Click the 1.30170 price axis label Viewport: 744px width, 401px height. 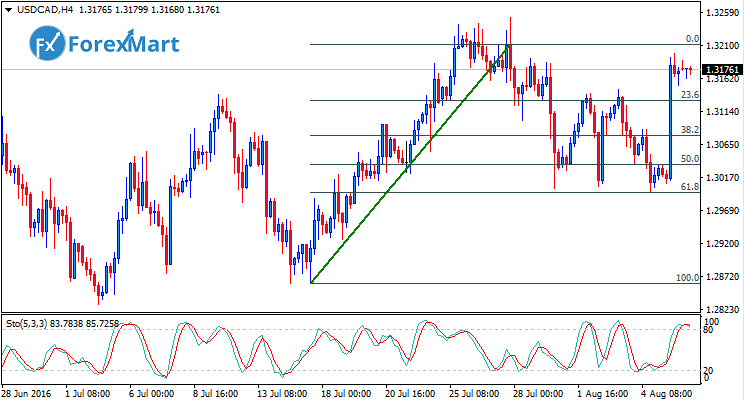click(721, 178)
